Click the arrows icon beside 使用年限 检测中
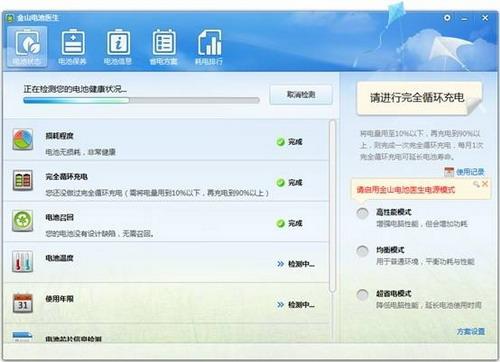The image size is (500, 362). point(281,305)
